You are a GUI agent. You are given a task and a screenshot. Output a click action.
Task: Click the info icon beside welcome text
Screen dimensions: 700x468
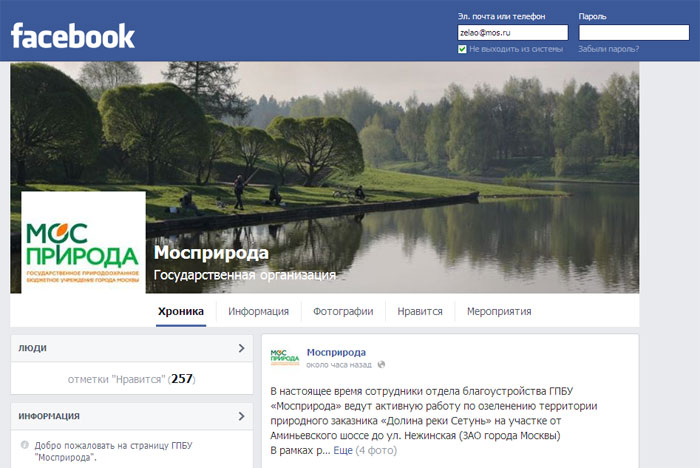point(25,445)
